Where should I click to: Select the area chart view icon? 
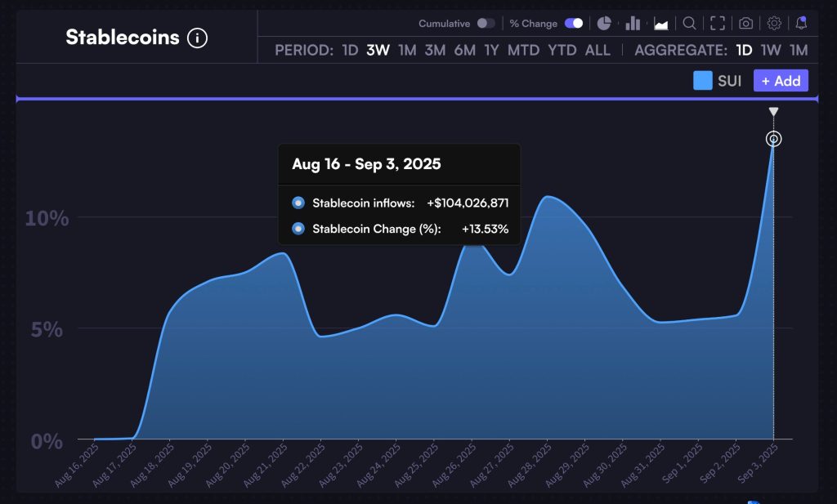click(660, 24)
